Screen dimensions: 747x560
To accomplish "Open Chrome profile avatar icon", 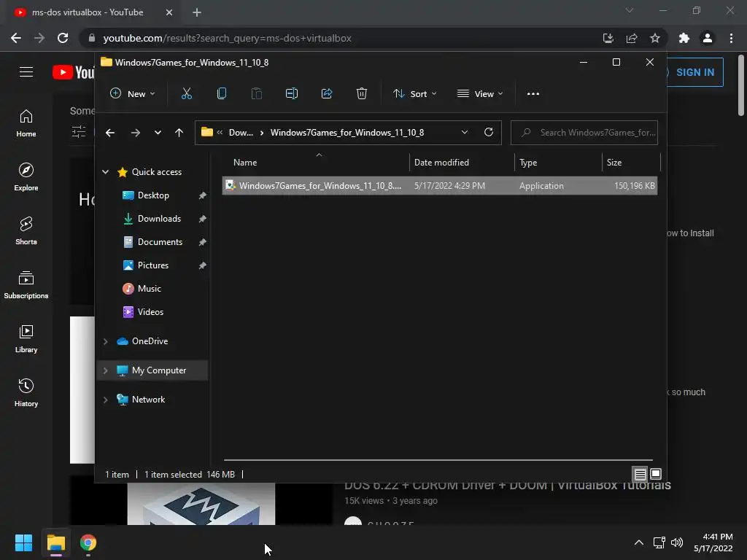I will coord(708,38).
